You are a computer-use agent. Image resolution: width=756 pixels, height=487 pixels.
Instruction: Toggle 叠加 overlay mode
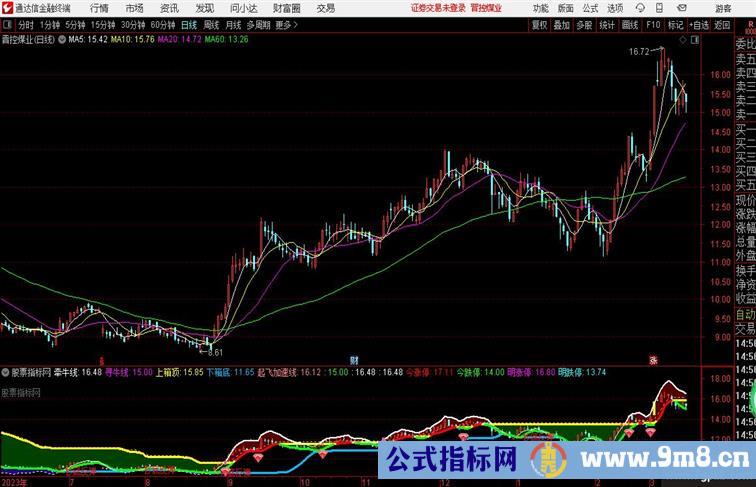561,25
